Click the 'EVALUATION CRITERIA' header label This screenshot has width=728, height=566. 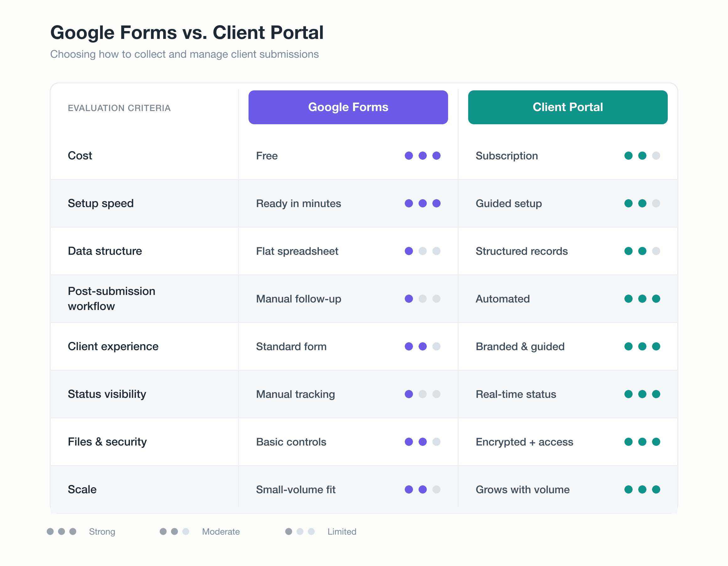point(119,108)
